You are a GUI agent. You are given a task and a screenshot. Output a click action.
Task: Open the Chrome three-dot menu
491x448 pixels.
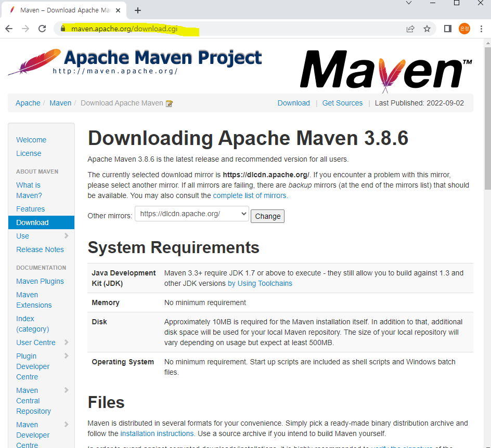click(x=481, y=29)
